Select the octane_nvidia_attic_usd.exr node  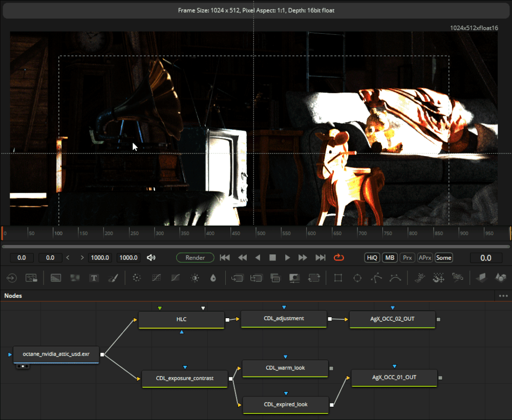click(56, 354)
